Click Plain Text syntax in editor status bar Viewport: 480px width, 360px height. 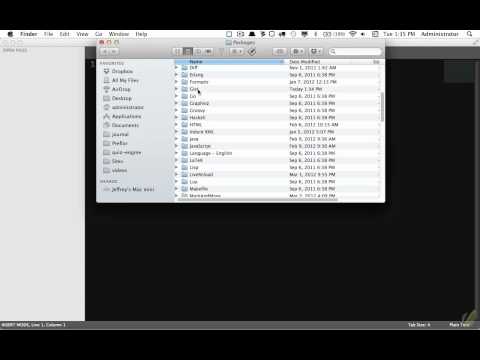pos(459,325)
